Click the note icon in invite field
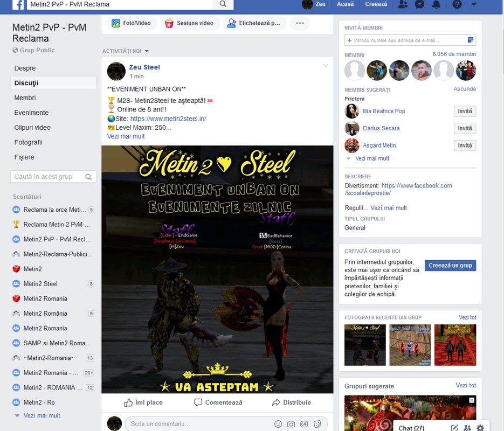The height and width of the screenshot is (431, 504). [x=471, y=40]
